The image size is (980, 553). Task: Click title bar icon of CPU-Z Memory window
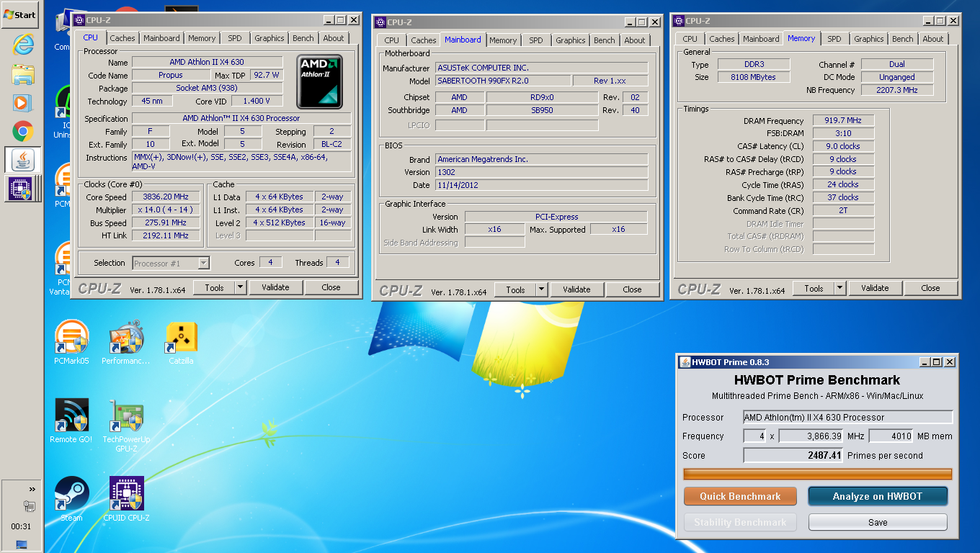(x=678, y=21)
